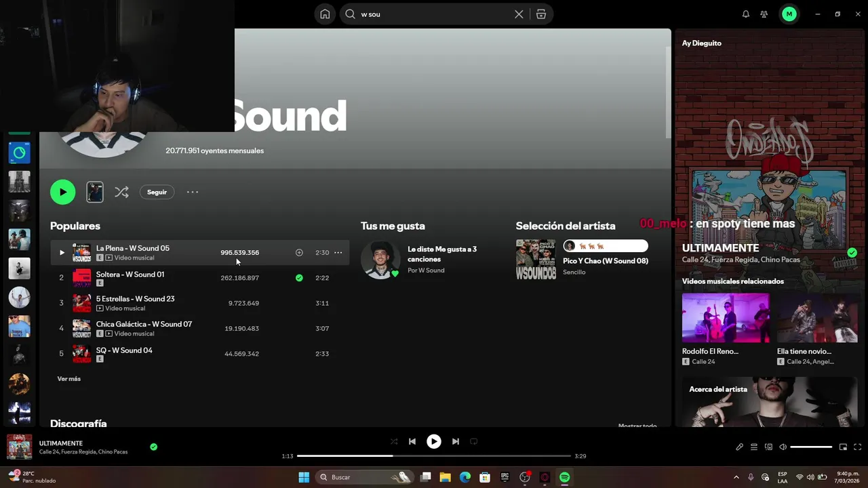Skip to the previous track
This screenshot has height=488, width=868.
click(x=412, y=441)
